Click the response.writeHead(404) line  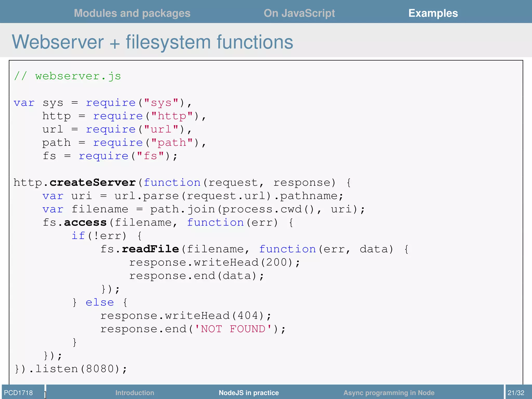(x=186, y=316)
